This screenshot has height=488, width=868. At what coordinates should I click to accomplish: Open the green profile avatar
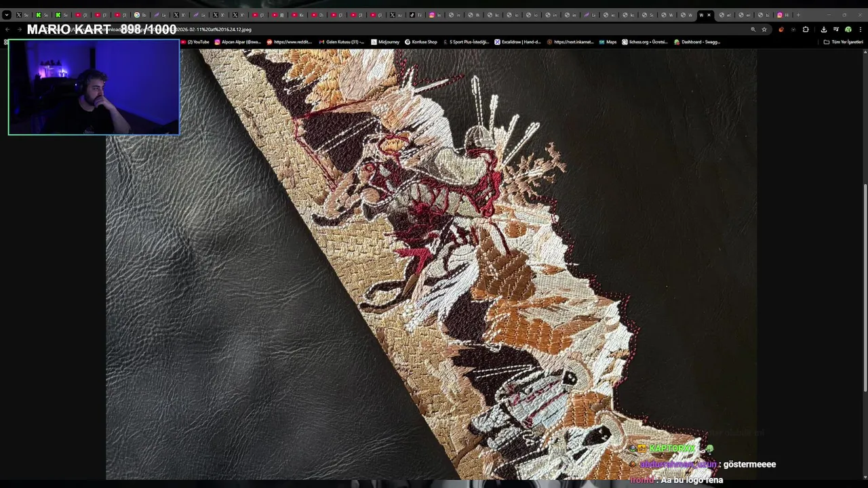[x=848, y=29]
